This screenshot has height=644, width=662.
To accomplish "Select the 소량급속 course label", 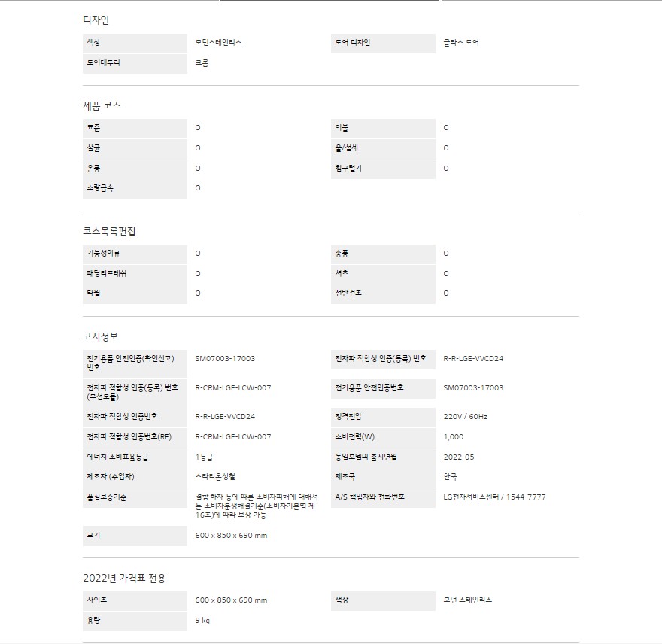I will [x=100, y=188].
